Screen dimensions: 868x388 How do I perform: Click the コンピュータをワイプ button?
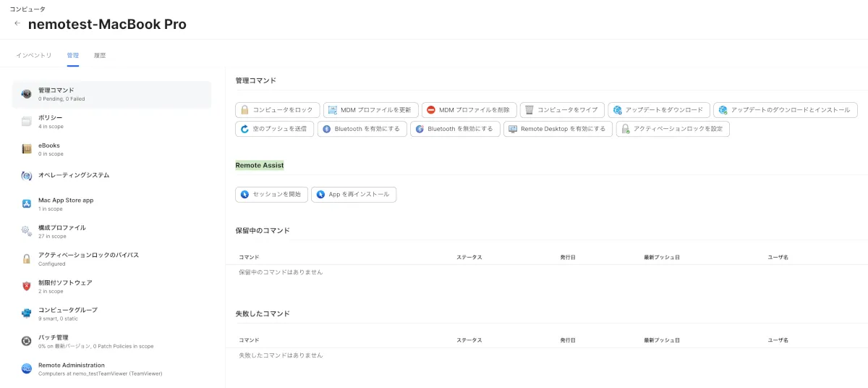coord(562,110)
